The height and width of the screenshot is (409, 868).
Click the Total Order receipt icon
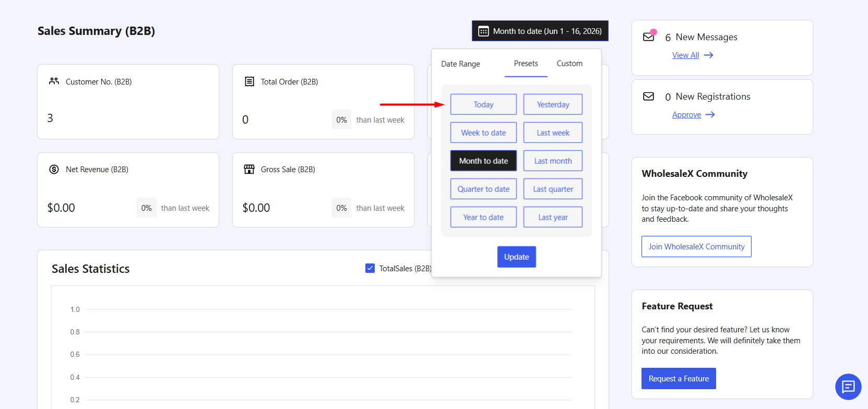[249, 81]
